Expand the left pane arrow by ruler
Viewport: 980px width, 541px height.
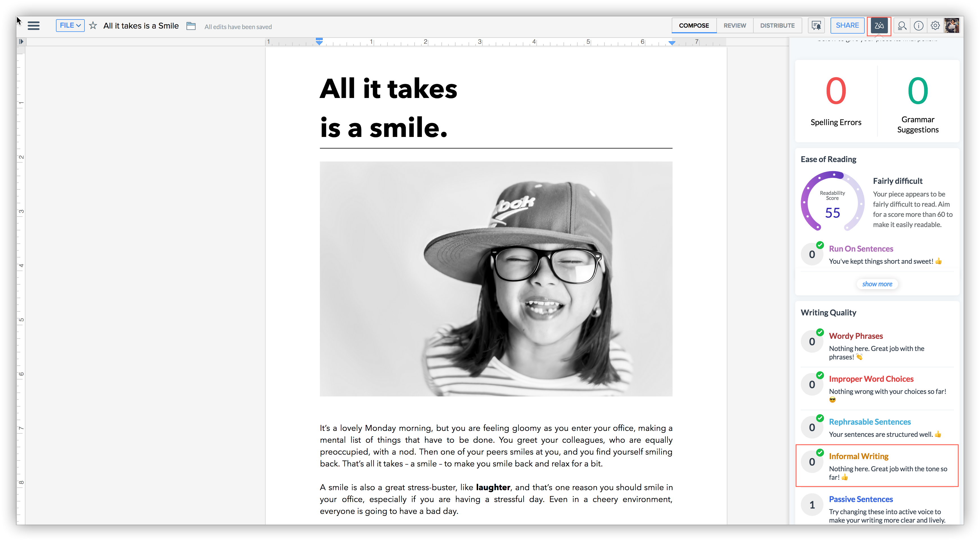[21, 42]
